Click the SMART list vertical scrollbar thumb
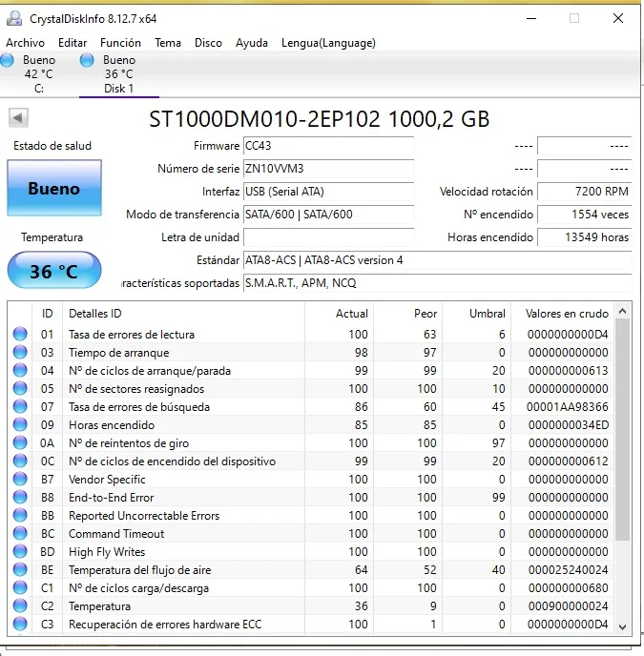This screenshot has height=656, width=644. tap(623, 429)
